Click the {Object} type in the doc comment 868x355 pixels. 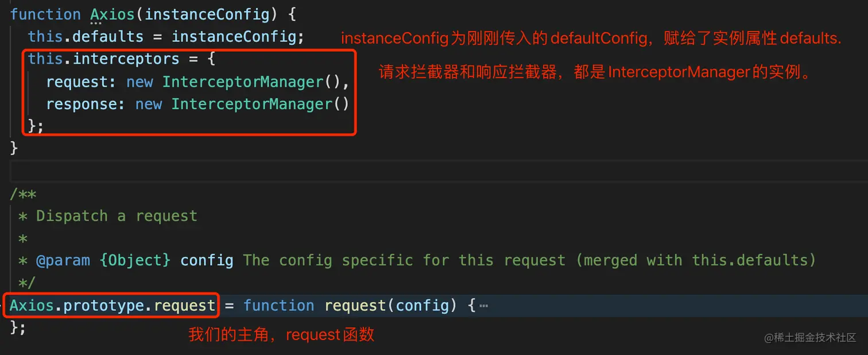click(x=135, y=261)
